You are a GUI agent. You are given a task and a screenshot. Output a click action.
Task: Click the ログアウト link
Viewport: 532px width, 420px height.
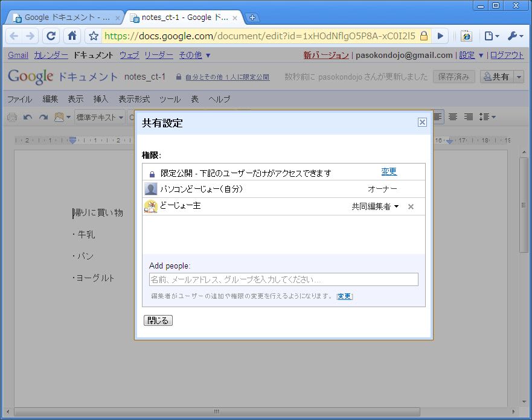point(507,55)
